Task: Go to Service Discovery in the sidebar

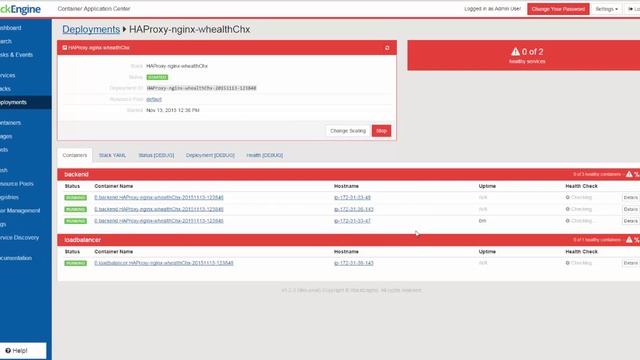Action: click(20, 238)
